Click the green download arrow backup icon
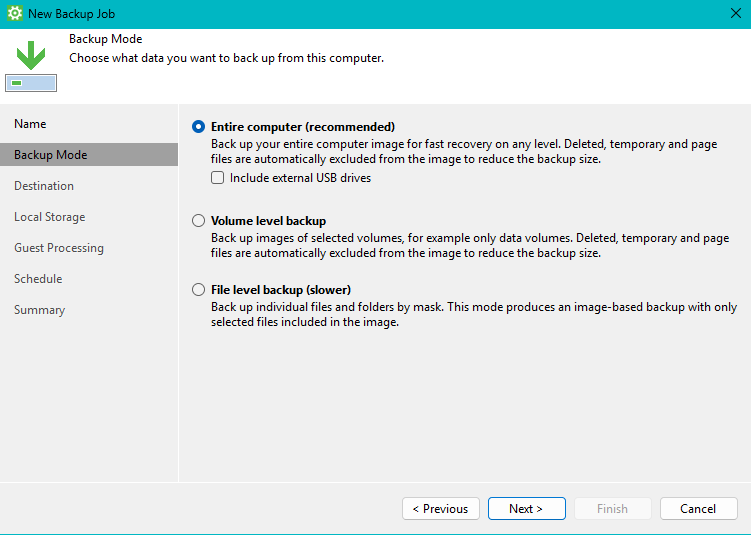 coord(31,63)
